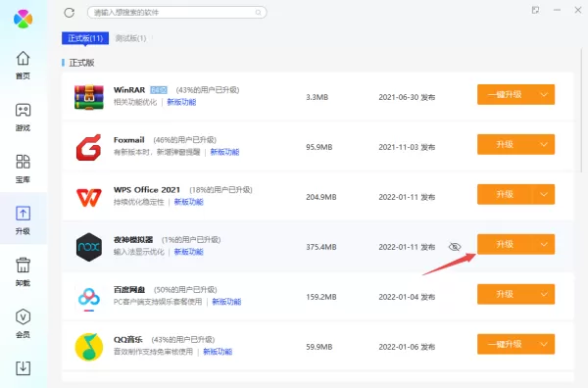The width and height of the screenshot is (588, 388).
Task: Open the downloads icon in sidebar
Action: coord(23,368)
